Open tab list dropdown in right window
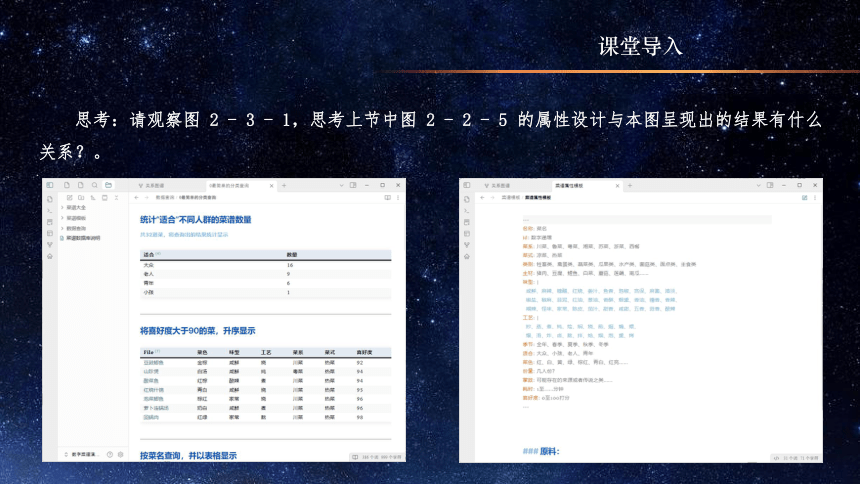This screenshot has height=484, width=860. (758, 185)
